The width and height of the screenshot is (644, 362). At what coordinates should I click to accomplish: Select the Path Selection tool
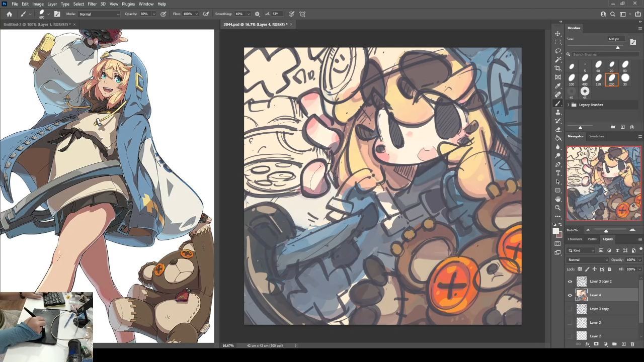tap(558, 182)
